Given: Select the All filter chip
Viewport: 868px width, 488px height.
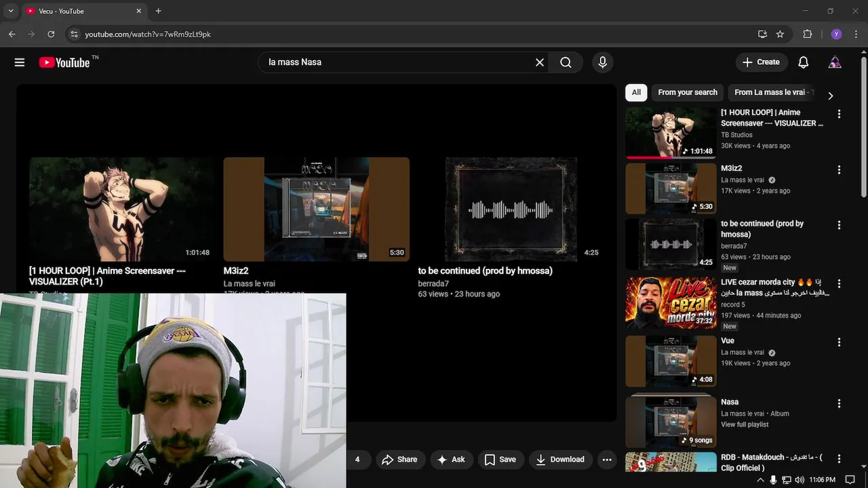Looking at the screenshot, I should coord(636,93).
